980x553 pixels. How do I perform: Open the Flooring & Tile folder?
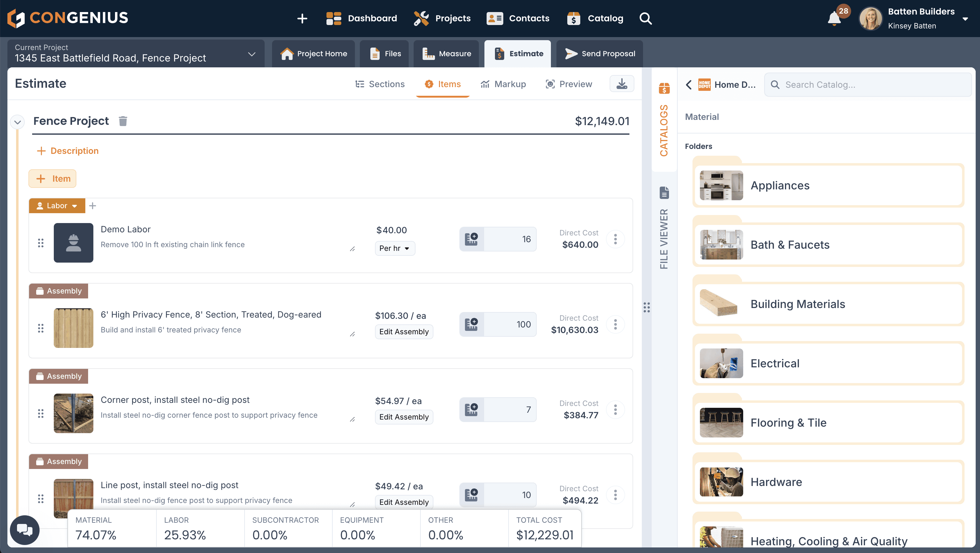tap(828, 422)
